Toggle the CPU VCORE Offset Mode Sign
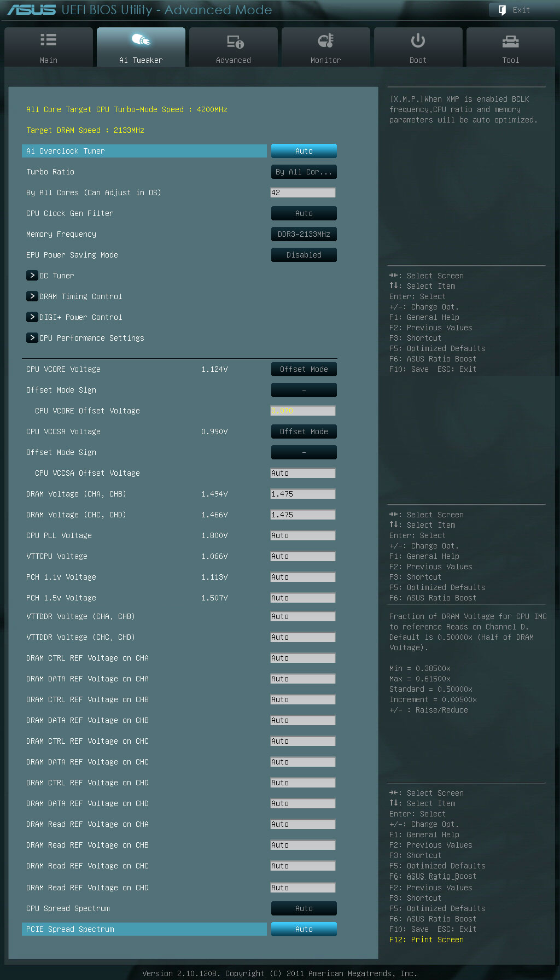 [x=304, y=390]
